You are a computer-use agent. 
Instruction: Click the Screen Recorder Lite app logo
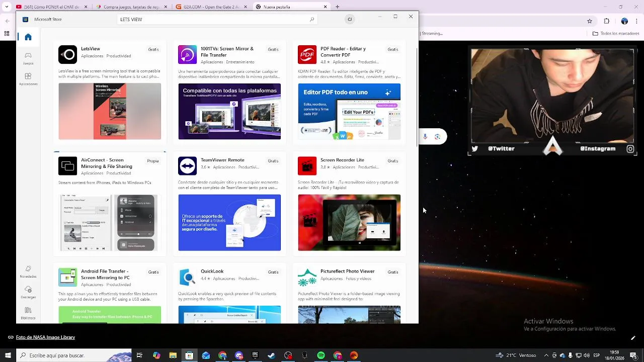click(307, 165)
